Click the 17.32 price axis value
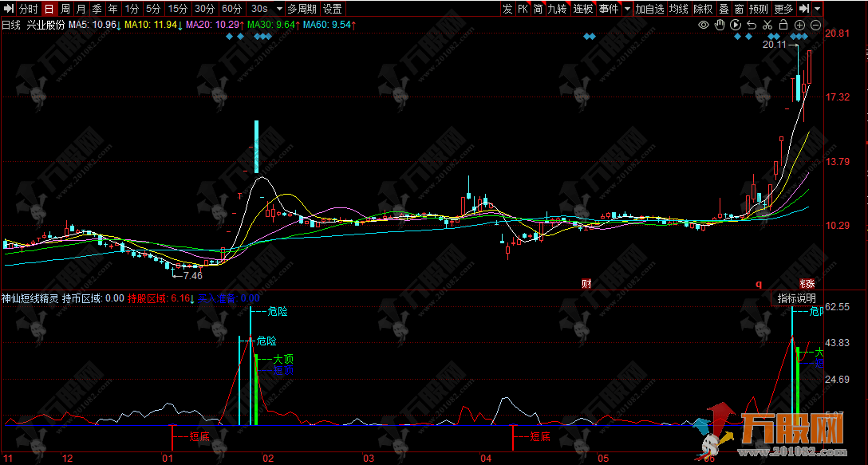This screenshot has width=868, height=465. (836, 97)
